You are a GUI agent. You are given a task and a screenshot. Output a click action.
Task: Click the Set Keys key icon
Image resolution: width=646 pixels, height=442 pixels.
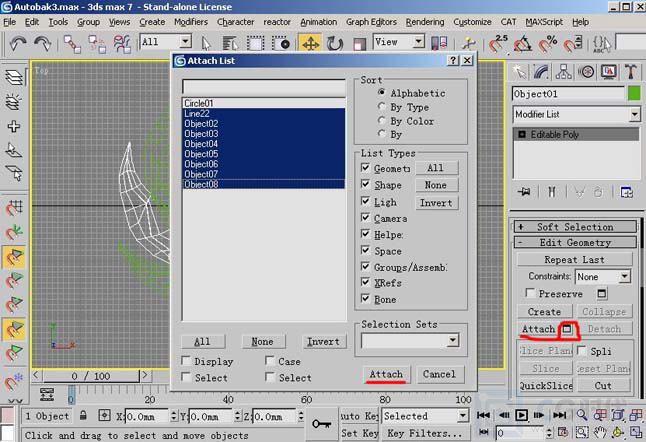coord(321,423)
